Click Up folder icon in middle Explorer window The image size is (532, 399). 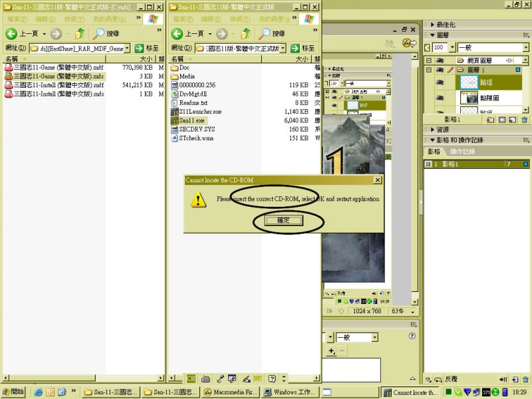tap(245, 33)
